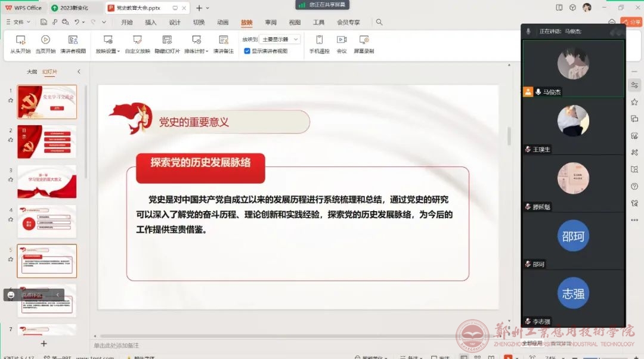Viewport: 644px width, 359px height.
Task: Toggle star mark beside slide 4
Action: coord(10,220)
